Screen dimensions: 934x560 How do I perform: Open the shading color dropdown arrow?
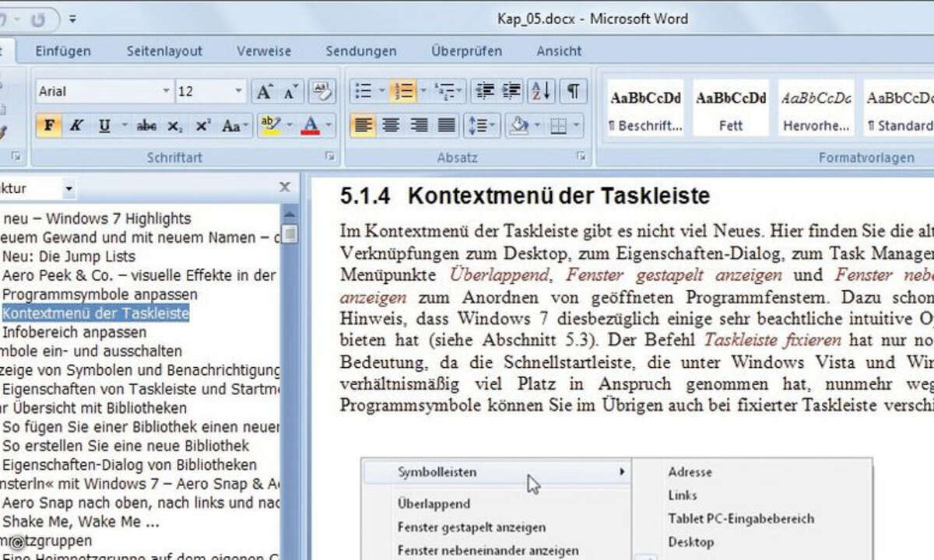coord(539,125)
